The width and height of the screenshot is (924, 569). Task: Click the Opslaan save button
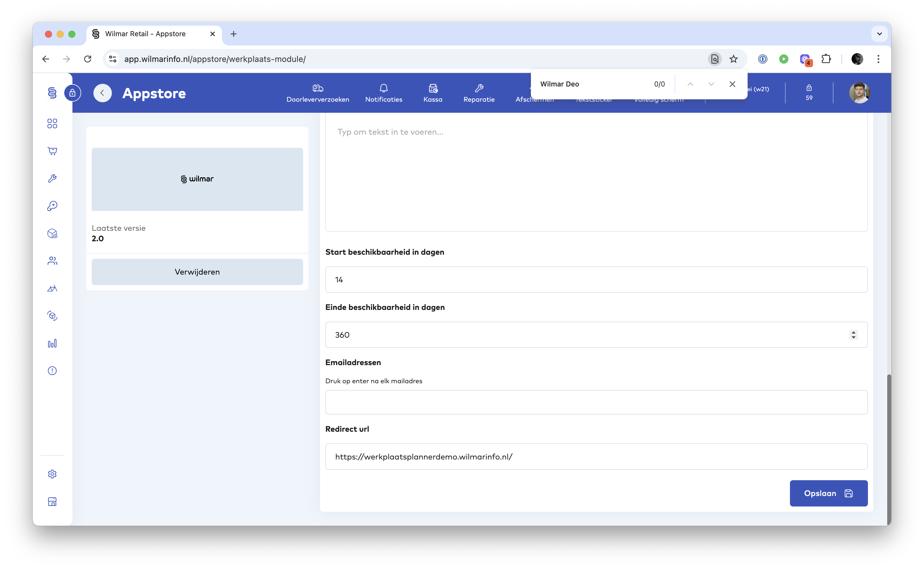click(x=829, y=493)
